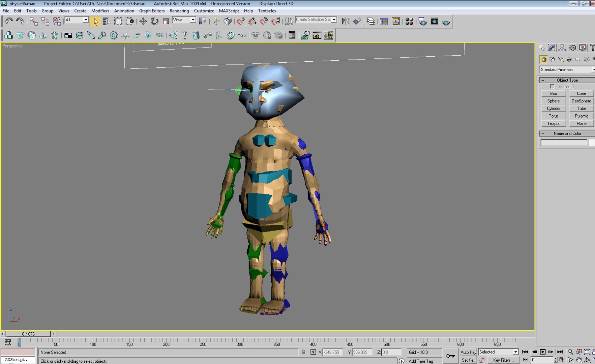
Task: Toggle the 3D Snaps magnet
Action: (241, 22)
